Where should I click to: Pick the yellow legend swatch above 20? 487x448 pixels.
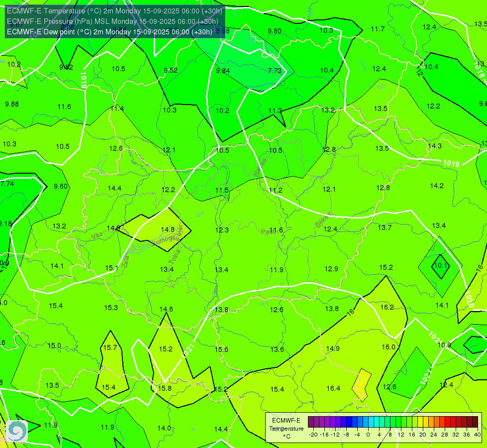tap(420, 422)
